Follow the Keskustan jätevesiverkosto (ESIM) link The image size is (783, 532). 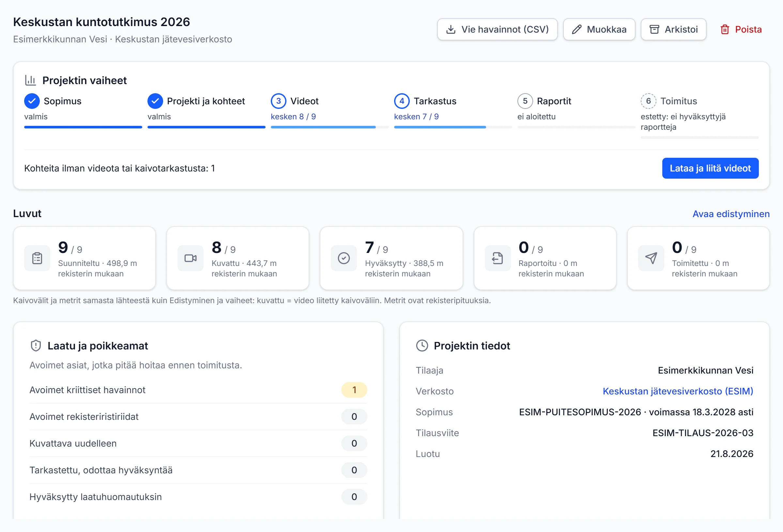pos(678,391)
